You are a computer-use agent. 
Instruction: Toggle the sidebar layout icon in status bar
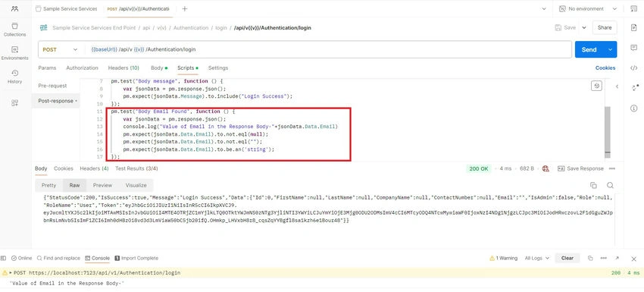click(3, 259)
